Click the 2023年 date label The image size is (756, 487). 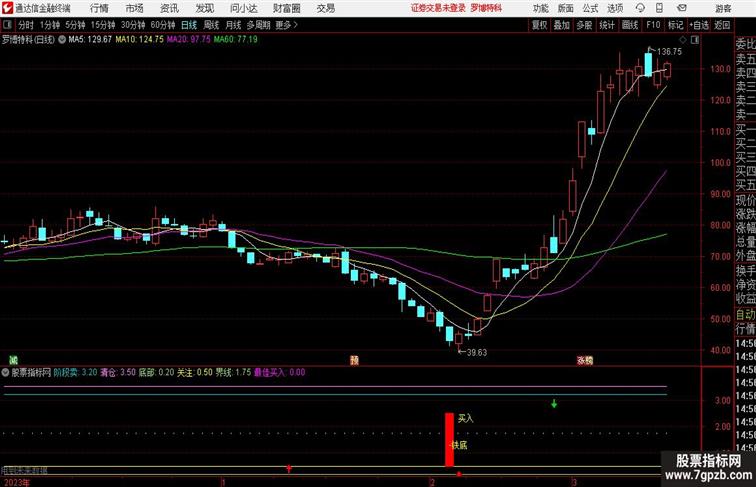pyautogui.click(x=15, y=482)
